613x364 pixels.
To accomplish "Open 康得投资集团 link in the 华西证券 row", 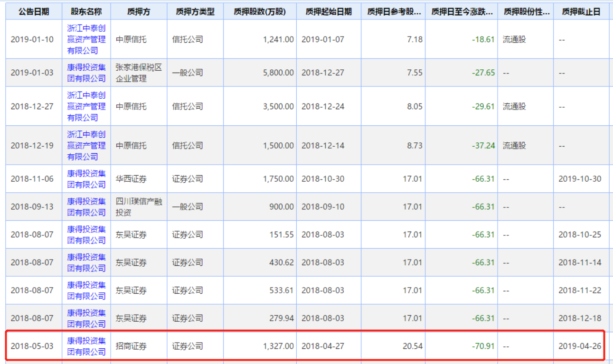I will [x=86, y=179].
